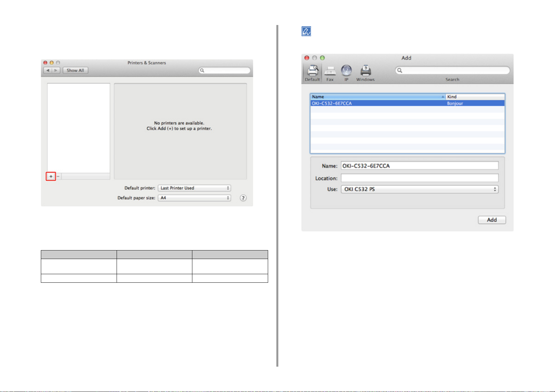The width and height of the screenshot is (555, 392).
Task: Click the help question mark button
Action: (x=243, y=198)
